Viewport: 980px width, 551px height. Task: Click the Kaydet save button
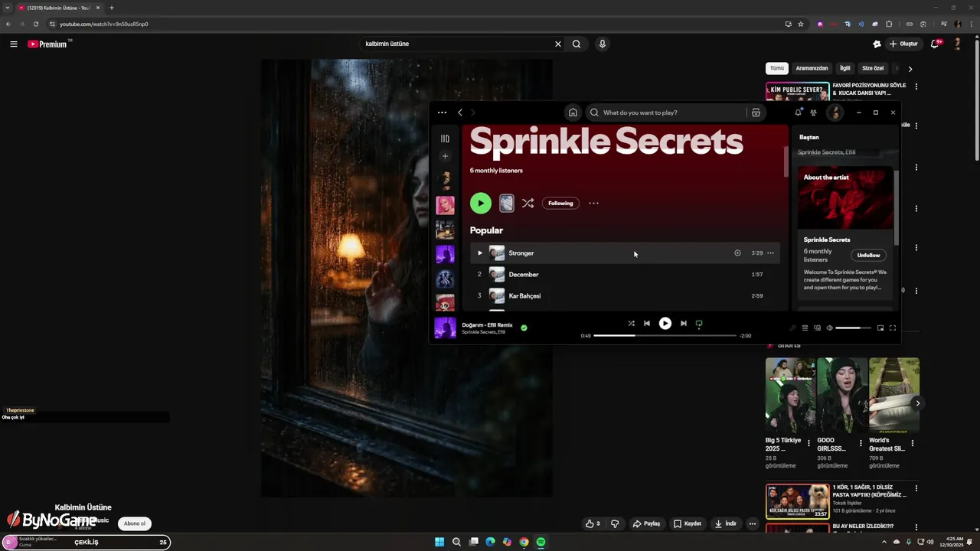pyautogui.click(x=688, y=523)
